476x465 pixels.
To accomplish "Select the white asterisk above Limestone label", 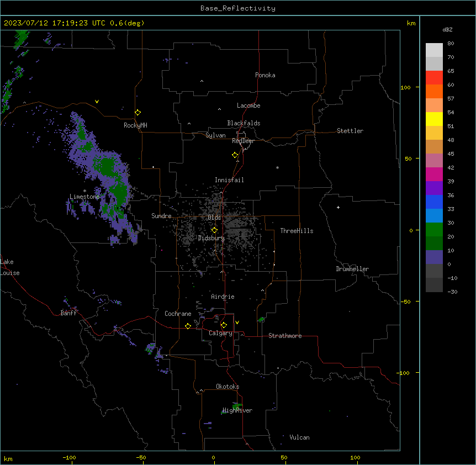I will [84, 191].
